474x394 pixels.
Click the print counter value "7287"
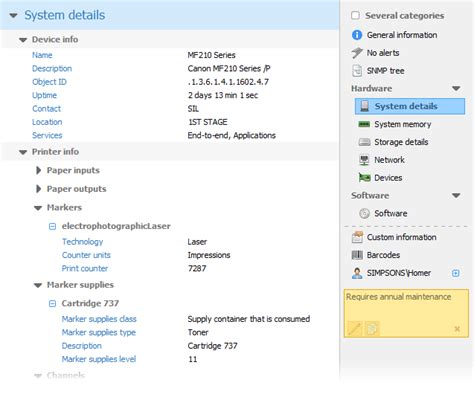197,268
